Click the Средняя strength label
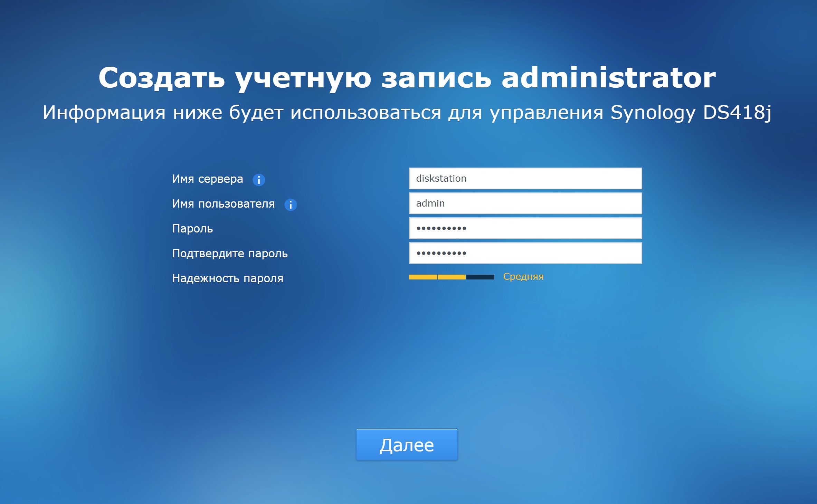The height and width of the screenshot is (504, 817). pos(523,277)
